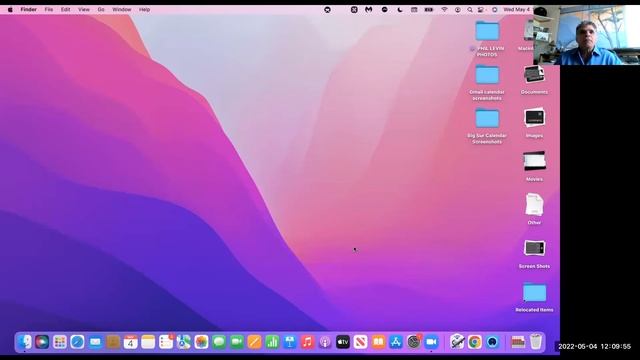Open the Help menu
Screen dimensions: 640x360
click(144, 9)
